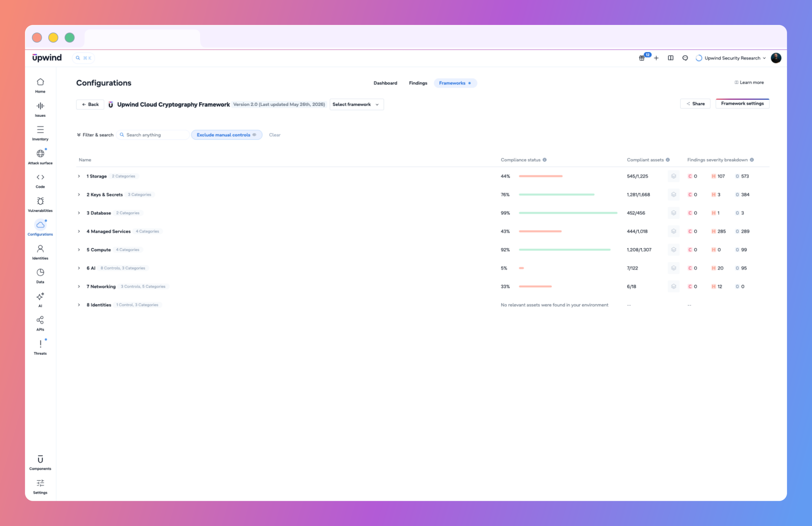Click the docs panel icon in top bar

pyautogui.click(x=671, y=58)
